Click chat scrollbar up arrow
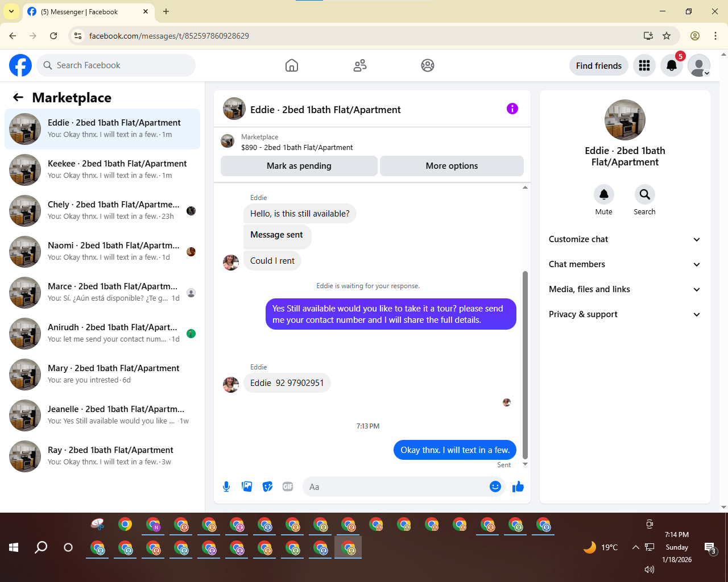Screen dimensions: 728x582 [525, 187]
